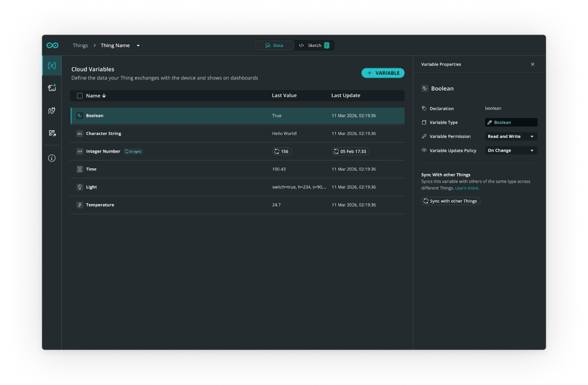Image resolution: width=588 pixels, height=385 pixels.
Task: Select the Temperature variable name
Action: click(100, 205)
